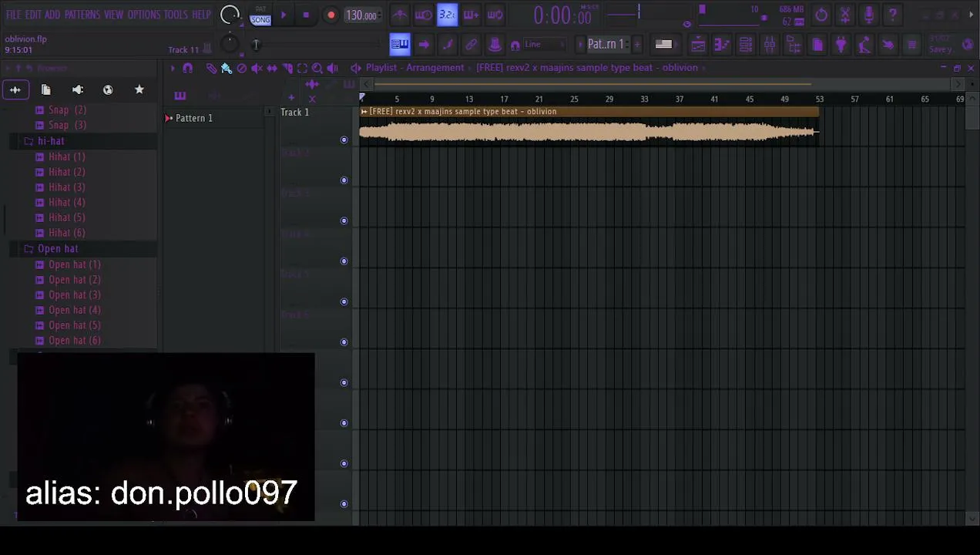Click the oblivion audio clip waveform
The image size is (980, 555).
(x=588, y=133)
